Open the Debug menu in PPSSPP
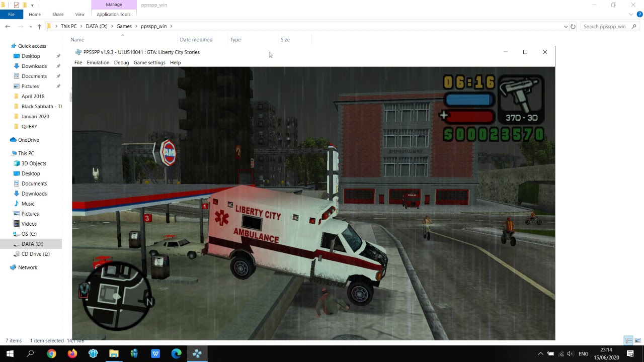This screenshot has height=362, width=644. (121, 62)
